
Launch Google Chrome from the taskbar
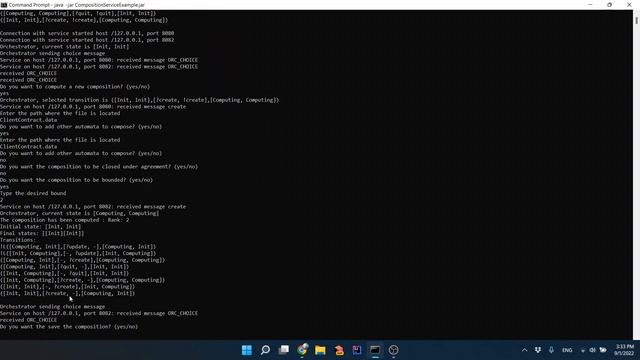click(302, 350)
